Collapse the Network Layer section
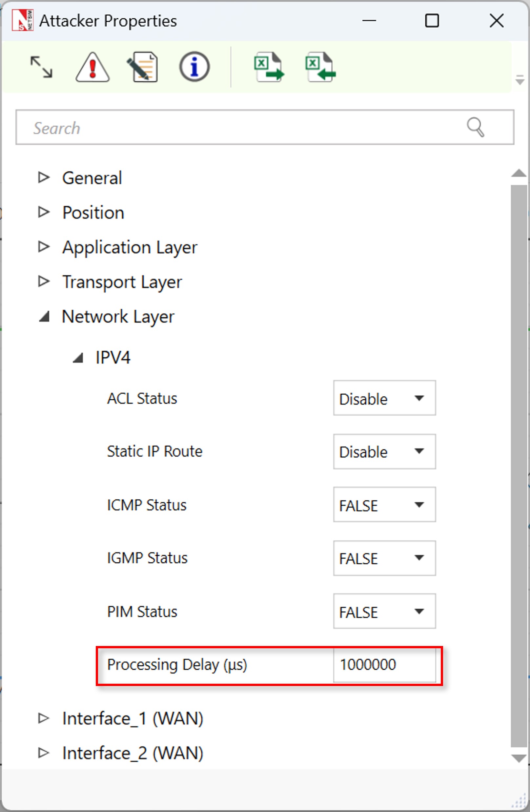Viewport: 530px width, 812px height. pos(44,317)
